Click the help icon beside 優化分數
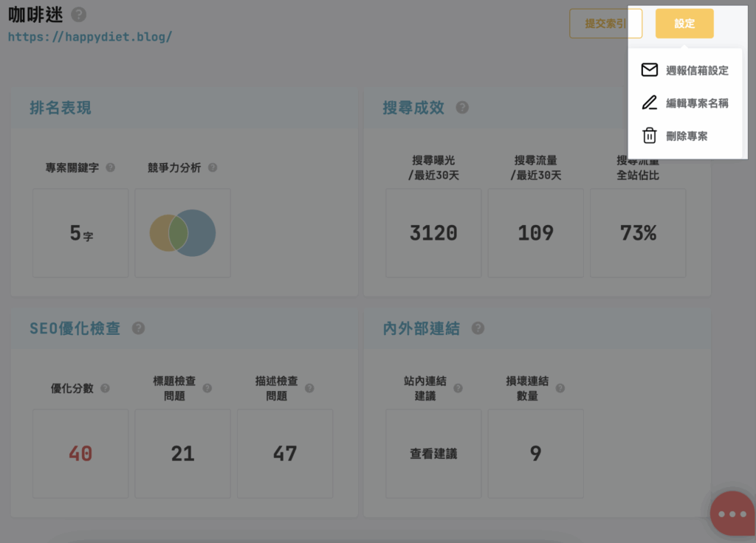The width and height of the screenshot is (756, 543). [105, 388]
